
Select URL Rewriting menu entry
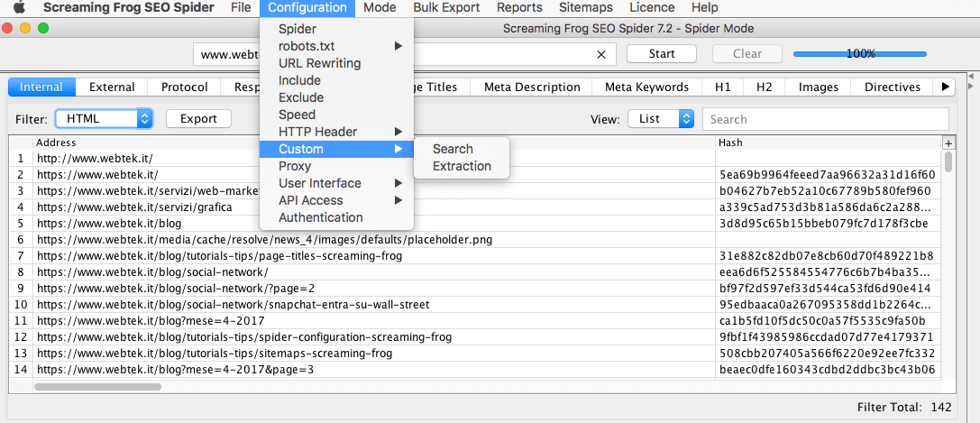click(336, 63)
